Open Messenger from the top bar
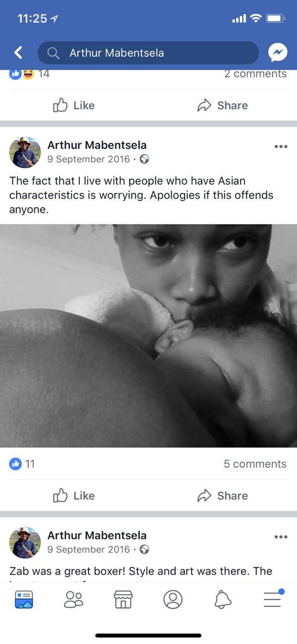This screenshot has height=644, width=297. pyautogui.click(x=278, y=52)
